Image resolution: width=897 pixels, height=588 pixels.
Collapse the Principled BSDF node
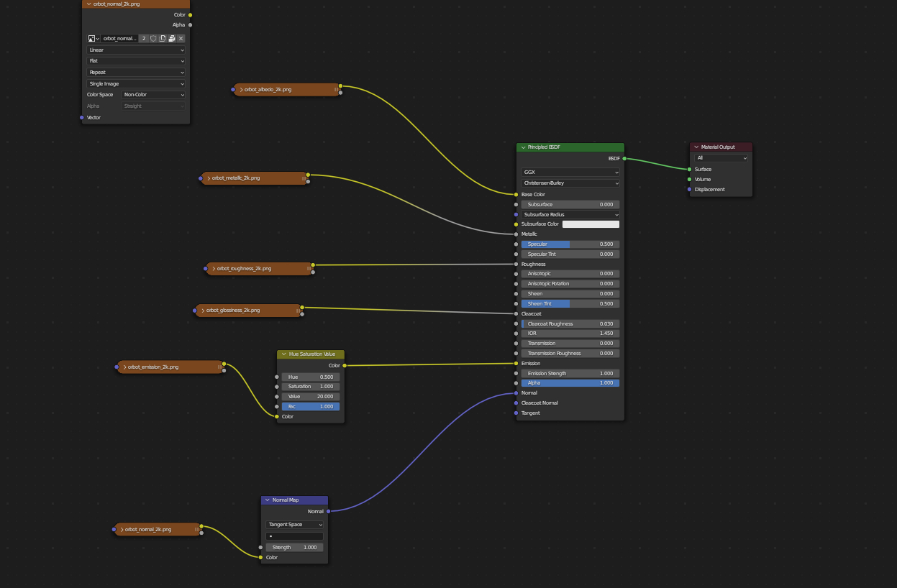tap(523, 147)
